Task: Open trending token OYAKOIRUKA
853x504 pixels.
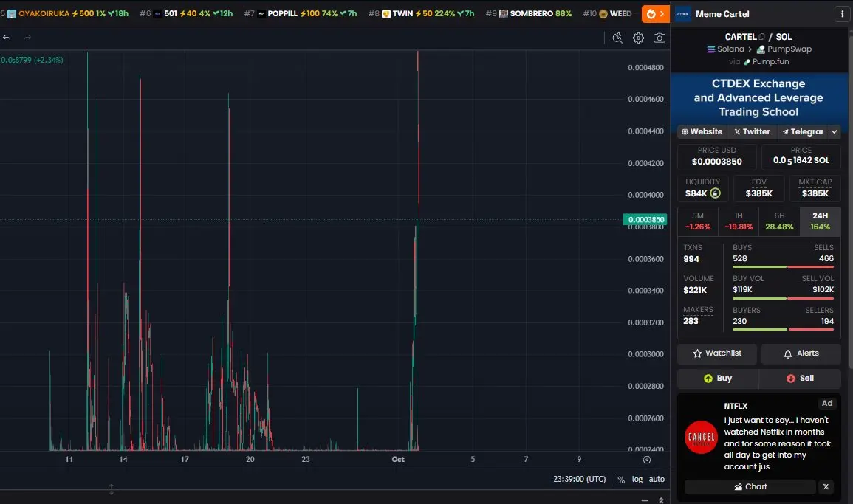Action: (x=67, y=13)
